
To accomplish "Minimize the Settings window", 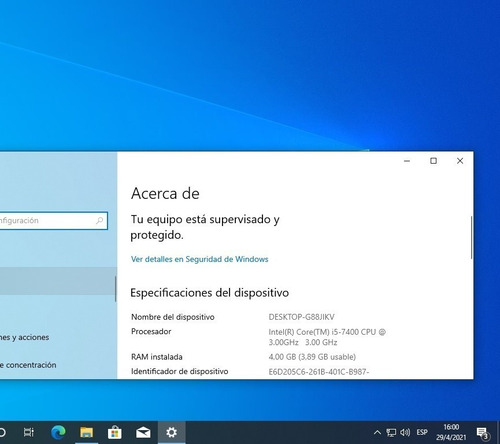I will point(407,161).
